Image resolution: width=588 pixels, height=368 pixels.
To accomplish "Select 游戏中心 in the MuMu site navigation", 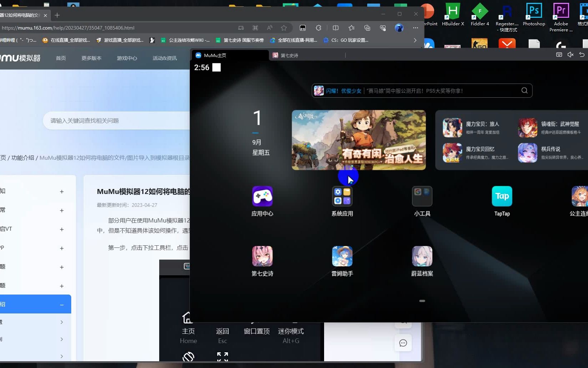I will click(x=127, y=58).
